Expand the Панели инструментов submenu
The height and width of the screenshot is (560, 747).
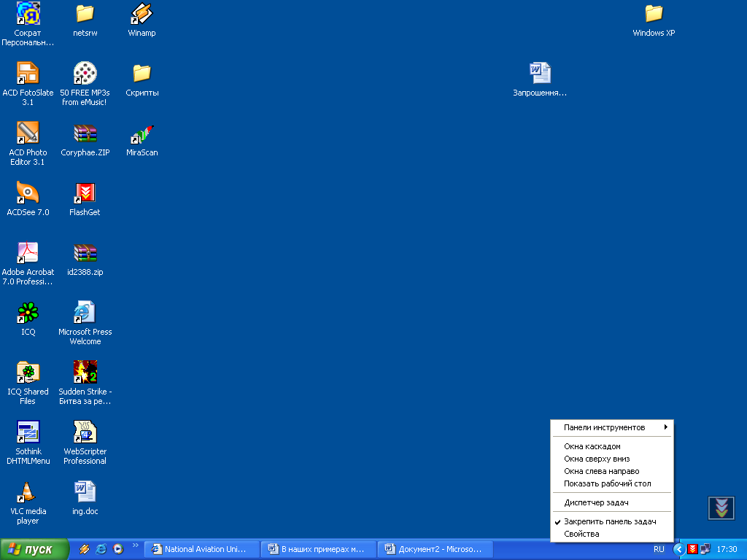tap(612, 427)
